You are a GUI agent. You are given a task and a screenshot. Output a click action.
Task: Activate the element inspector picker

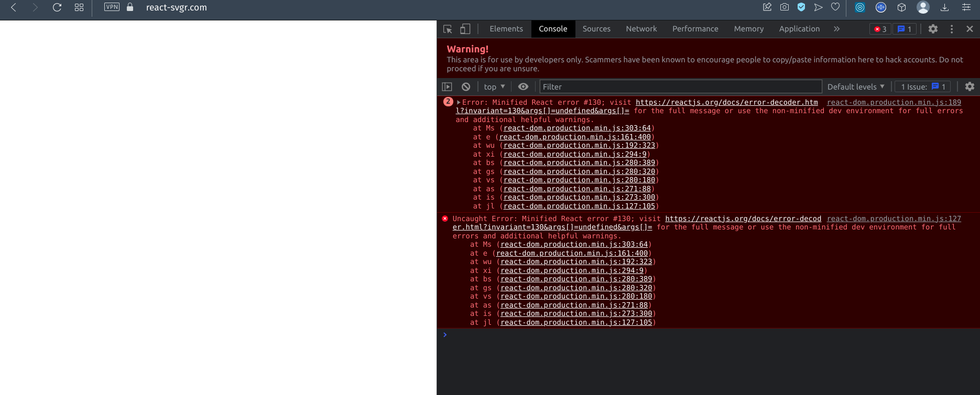[x=448, y=29]
